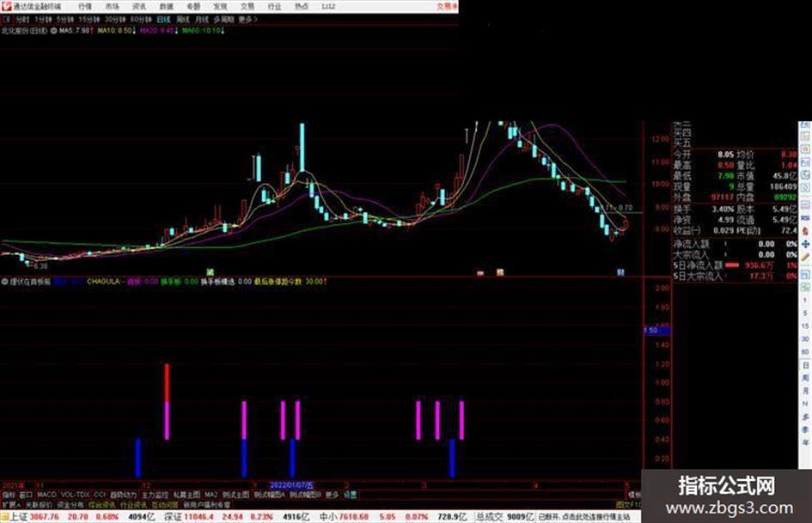
Task: Open the 资讯 menu
Action: point(139,7)
